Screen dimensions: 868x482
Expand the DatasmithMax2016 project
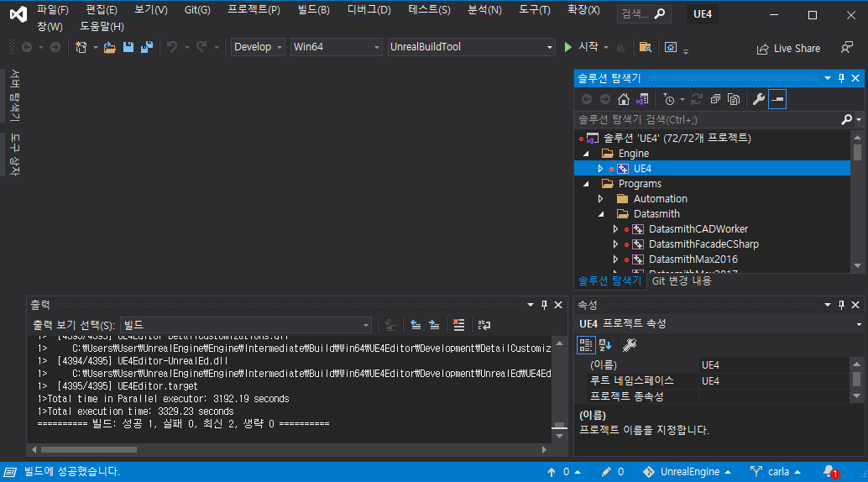click(x=615, y=259)
